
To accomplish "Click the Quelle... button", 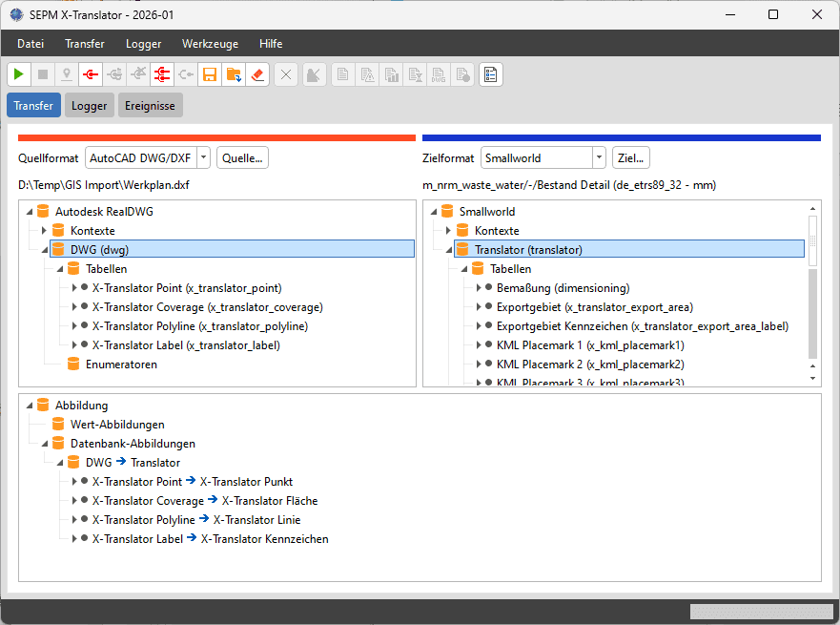I will pyautogui.click(x=243, y=157).
